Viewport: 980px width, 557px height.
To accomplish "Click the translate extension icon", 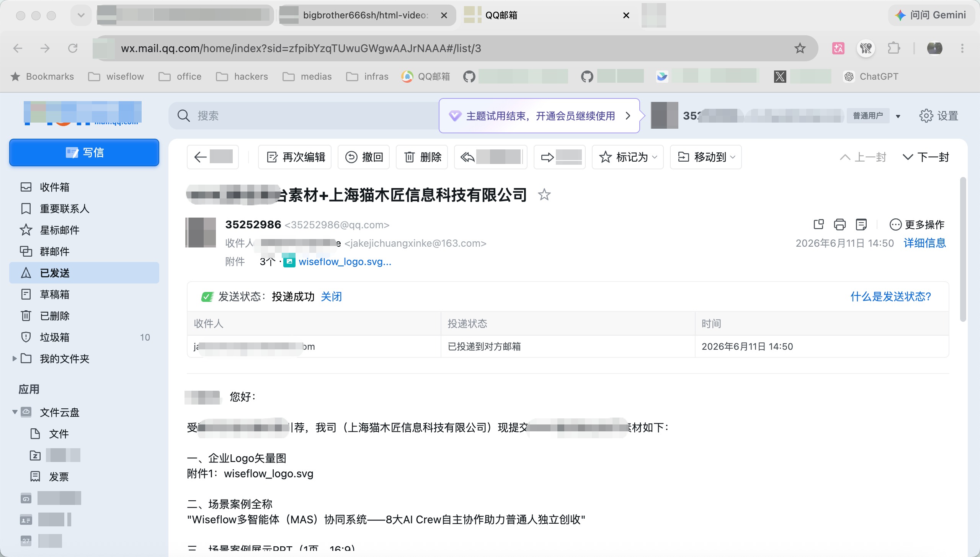I will click(838, 48).
